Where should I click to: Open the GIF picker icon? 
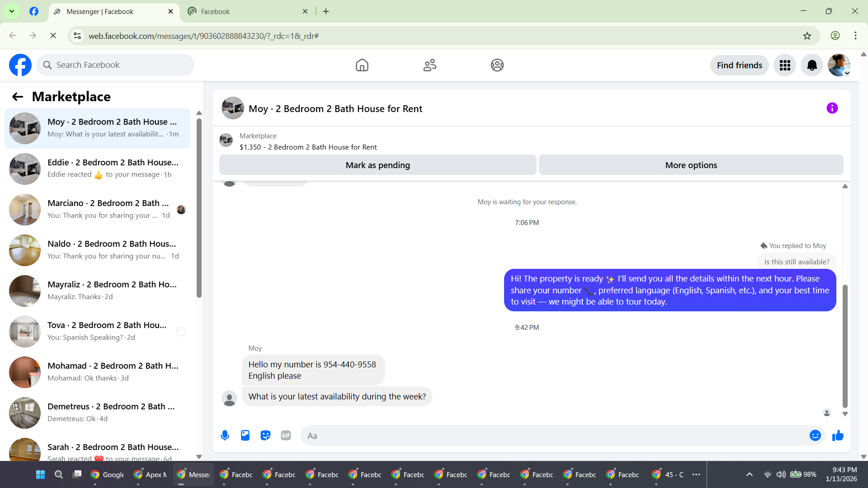[286, 436]
